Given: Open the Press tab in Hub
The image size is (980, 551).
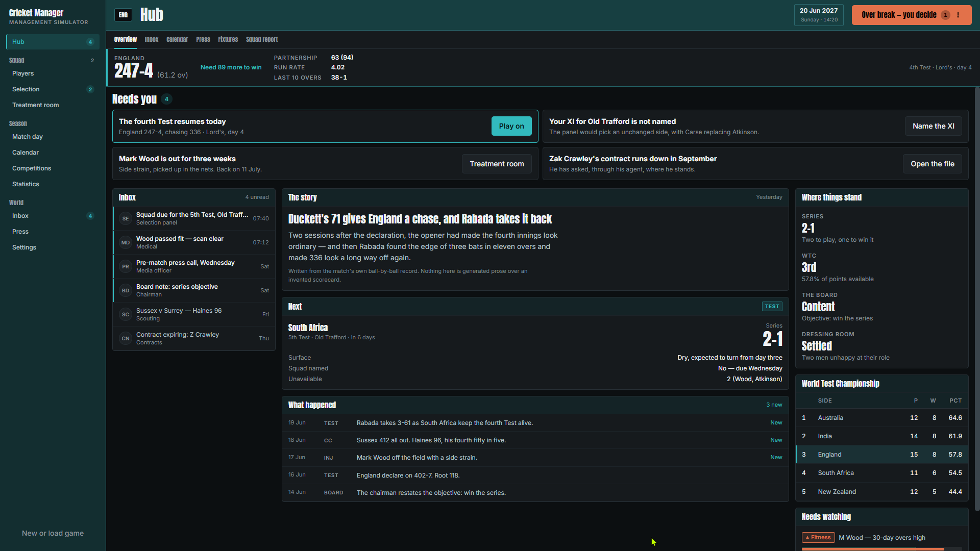Looking at the screenshot, I should [x=203, y=39].
